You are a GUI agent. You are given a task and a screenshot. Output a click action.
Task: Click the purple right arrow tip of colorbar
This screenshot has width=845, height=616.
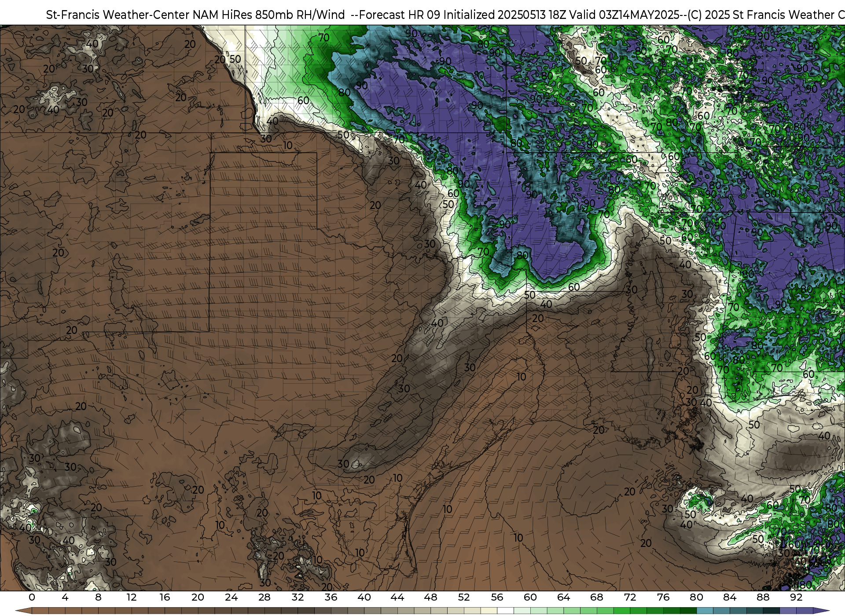click(820, 611)
